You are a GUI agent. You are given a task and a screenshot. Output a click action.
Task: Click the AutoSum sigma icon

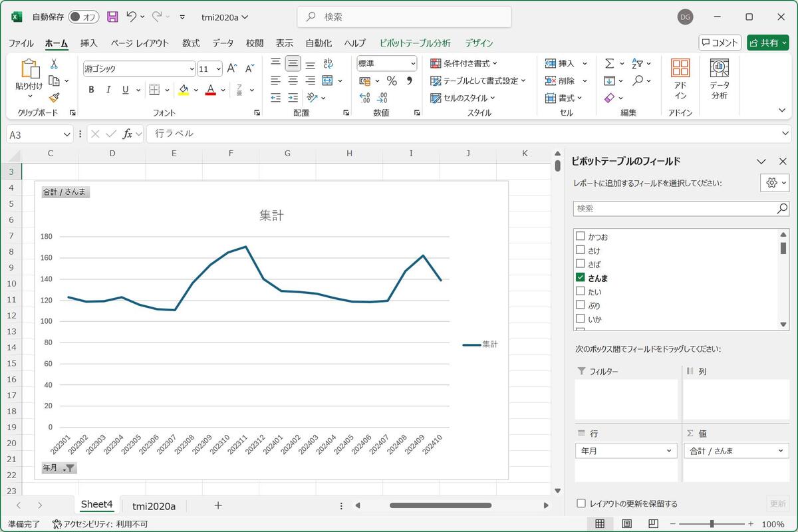tap(609, 64)
